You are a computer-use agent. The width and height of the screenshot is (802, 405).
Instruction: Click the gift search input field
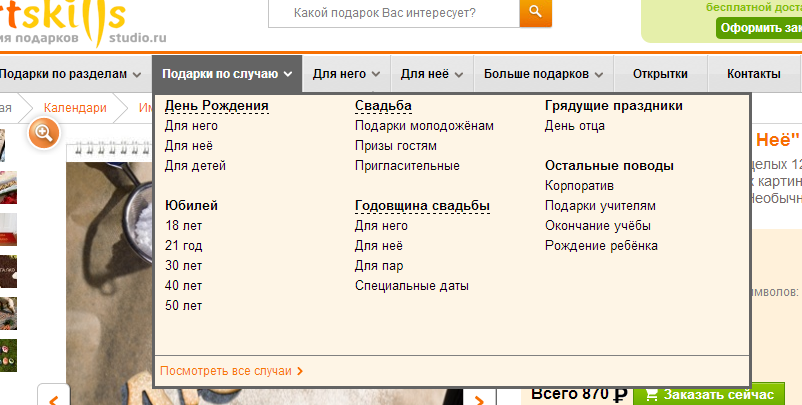coord(393,13)
